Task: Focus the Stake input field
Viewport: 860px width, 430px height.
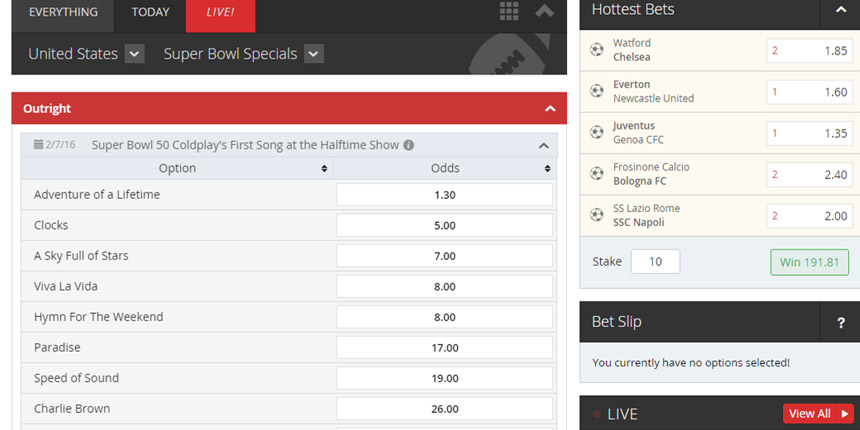Action: 655,262
